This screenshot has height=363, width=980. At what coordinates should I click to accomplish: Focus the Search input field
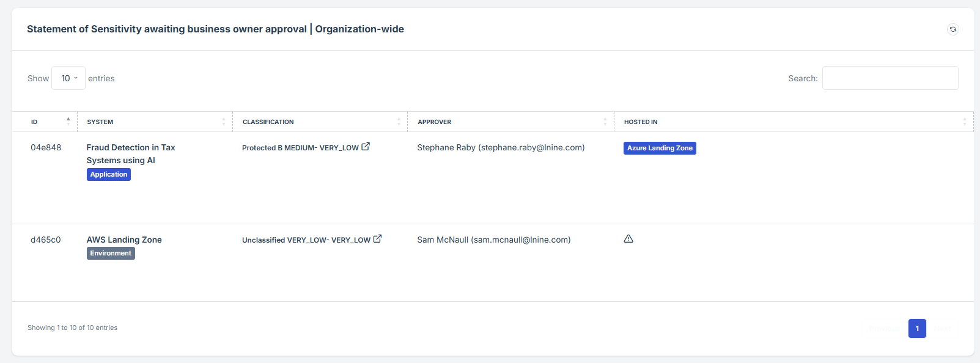tap(890, 78)
